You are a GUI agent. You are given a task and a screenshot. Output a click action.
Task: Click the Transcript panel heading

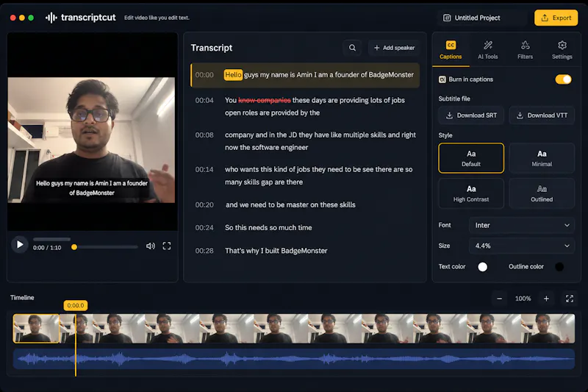tap(212, 48)
